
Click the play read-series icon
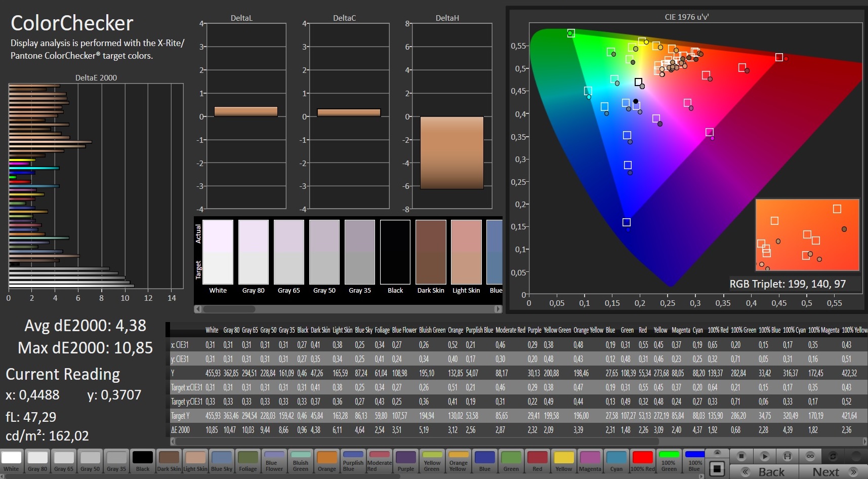pyautogui.click(x=765, y=456)
